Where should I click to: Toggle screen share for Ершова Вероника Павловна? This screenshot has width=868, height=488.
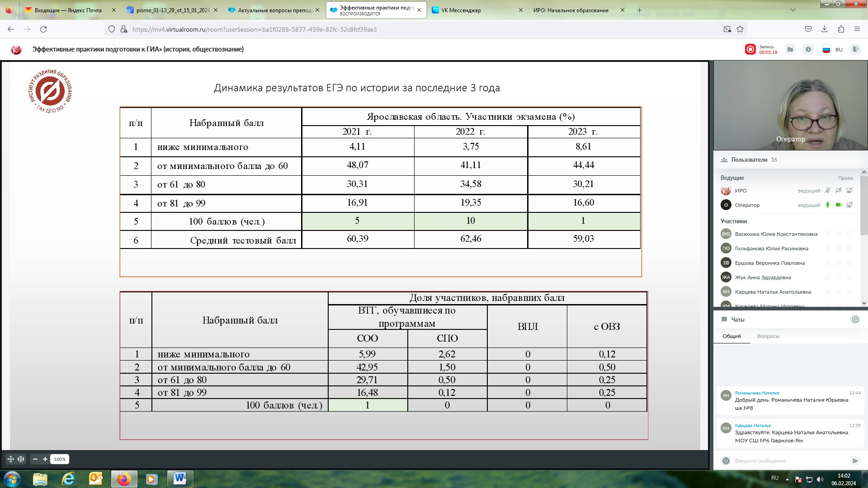point(849,263)
